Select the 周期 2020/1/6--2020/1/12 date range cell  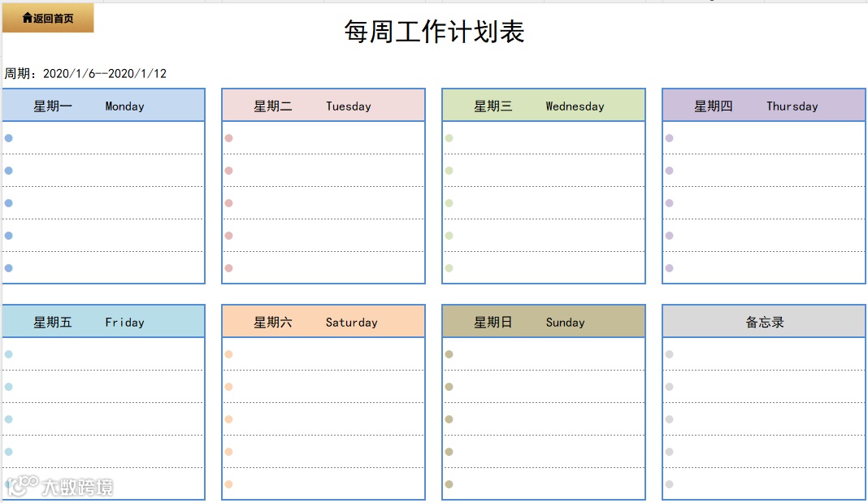pyautogui.click(x=85, y=74)
